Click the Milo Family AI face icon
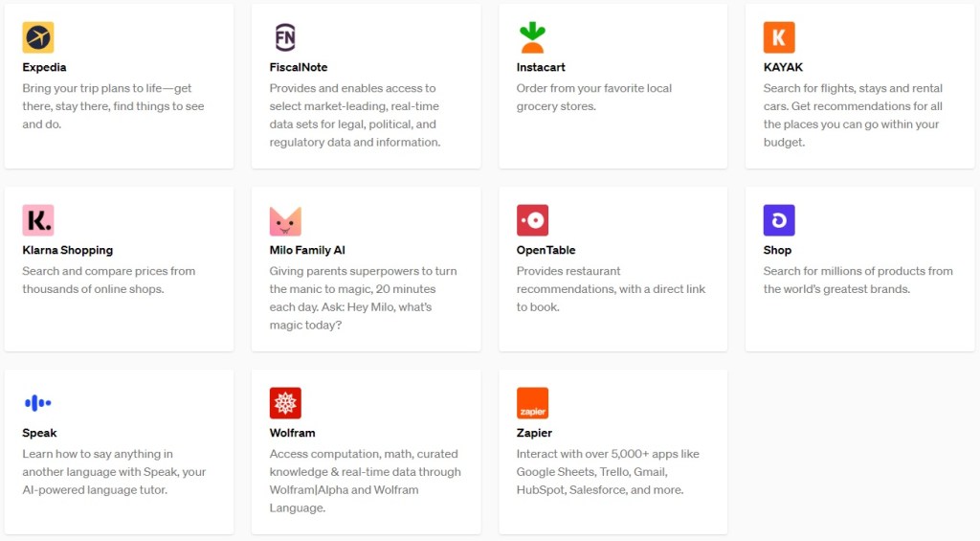 (285, 220)
